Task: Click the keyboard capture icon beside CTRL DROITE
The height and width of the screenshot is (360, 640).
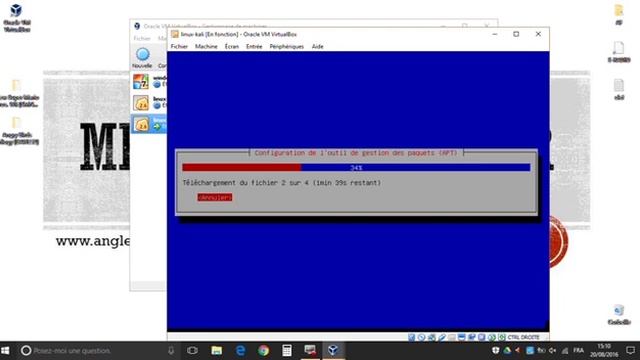Action: pos(502,337)
